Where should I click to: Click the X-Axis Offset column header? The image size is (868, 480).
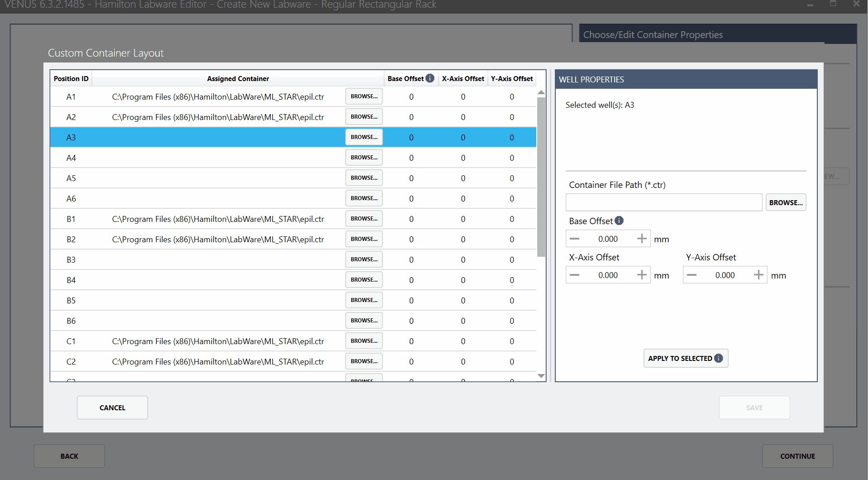tap(463, 78)
